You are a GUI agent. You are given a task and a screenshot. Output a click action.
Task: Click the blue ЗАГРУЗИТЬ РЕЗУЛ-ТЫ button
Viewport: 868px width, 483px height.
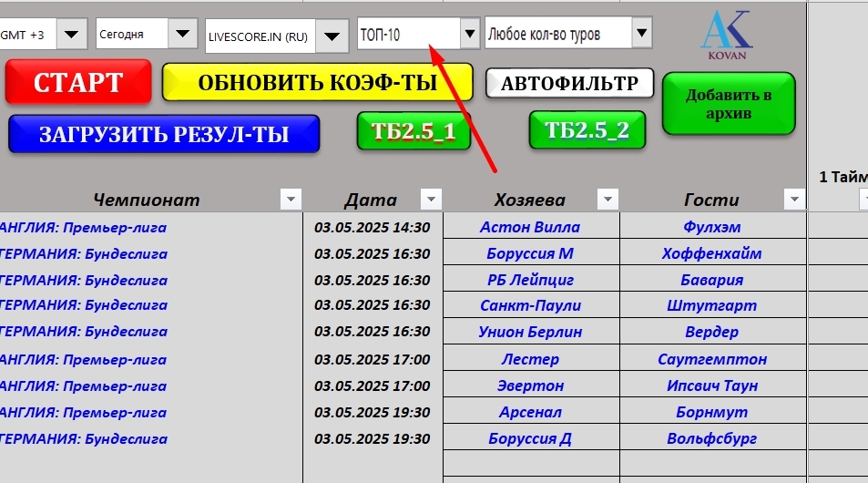(164, 134)
